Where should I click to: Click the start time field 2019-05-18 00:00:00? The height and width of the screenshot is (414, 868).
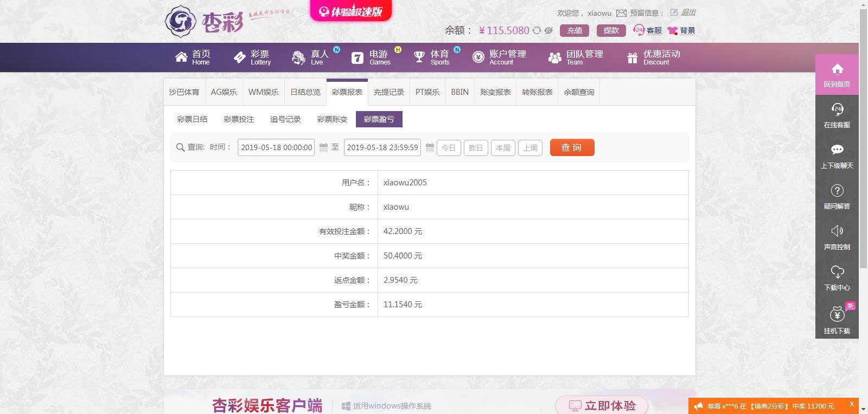276,147
